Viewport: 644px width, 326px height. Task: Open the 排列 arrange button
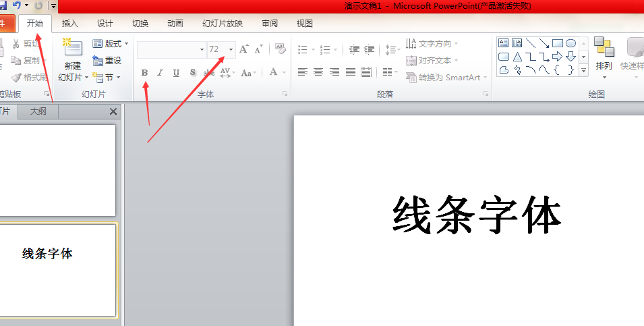604,57
